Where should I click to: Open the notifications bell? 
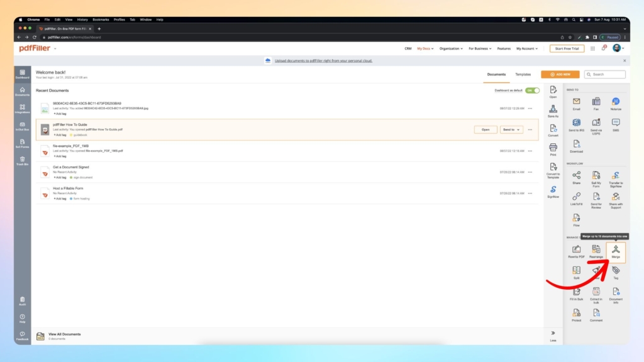pos(603,48)
